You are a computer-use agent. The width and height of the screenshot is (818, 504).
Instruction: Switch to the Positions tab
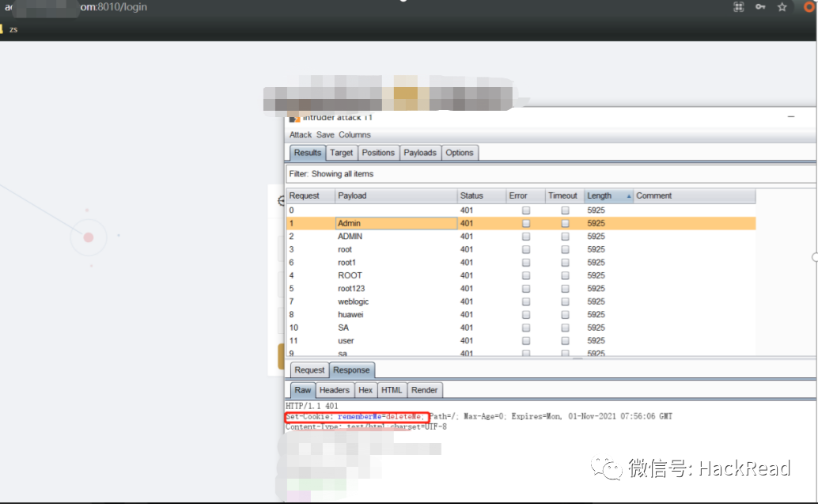click(378, 153)
